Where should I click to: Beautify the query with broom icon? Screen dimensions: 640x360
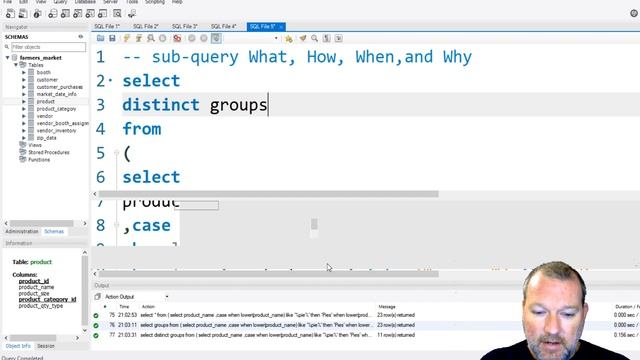pyautogui.click(x=302, y=38)
